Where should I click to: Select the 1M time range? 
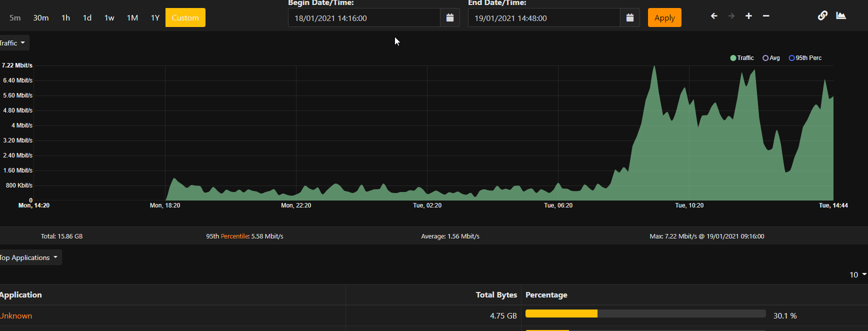coord(132,17)
